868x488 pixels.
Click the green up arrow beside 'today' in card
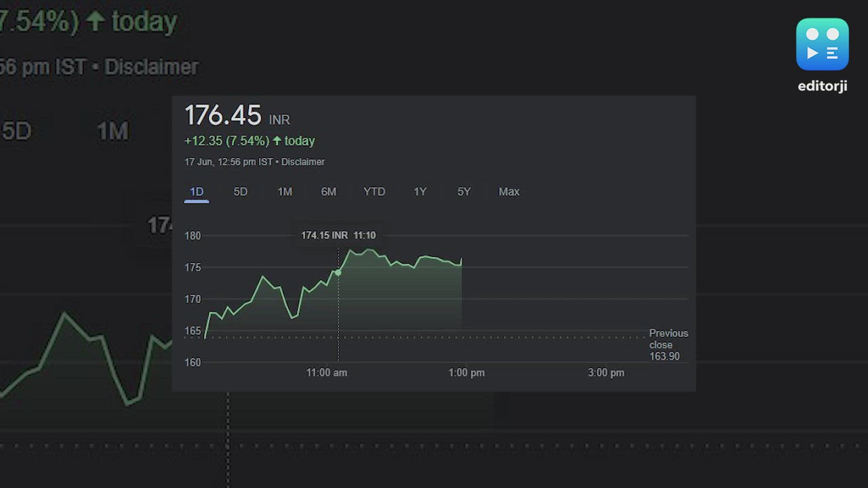[x=277, y=141]
